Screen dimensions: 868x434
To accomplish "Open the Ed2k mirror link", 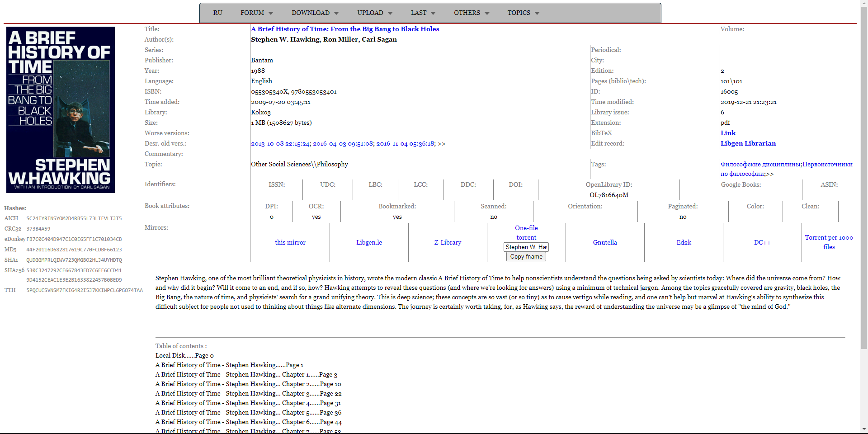I will (684, 242).
